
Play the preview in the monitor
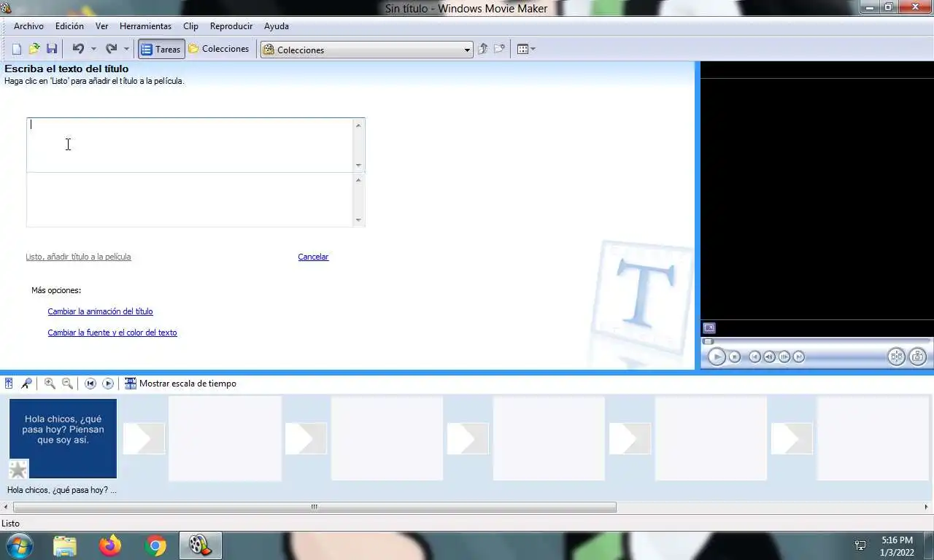click(x=717, y=357)
